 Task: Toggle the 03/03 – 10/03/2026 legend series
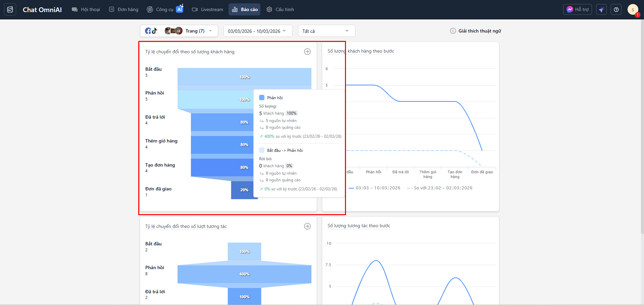(375, 188)
